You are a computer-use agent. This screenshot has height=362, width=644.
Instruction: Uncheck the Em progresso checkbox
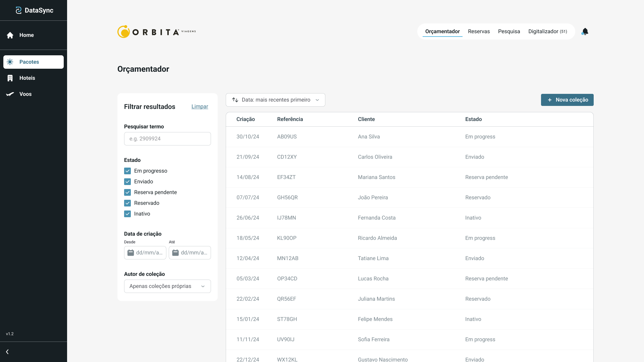tap(127, 171)
